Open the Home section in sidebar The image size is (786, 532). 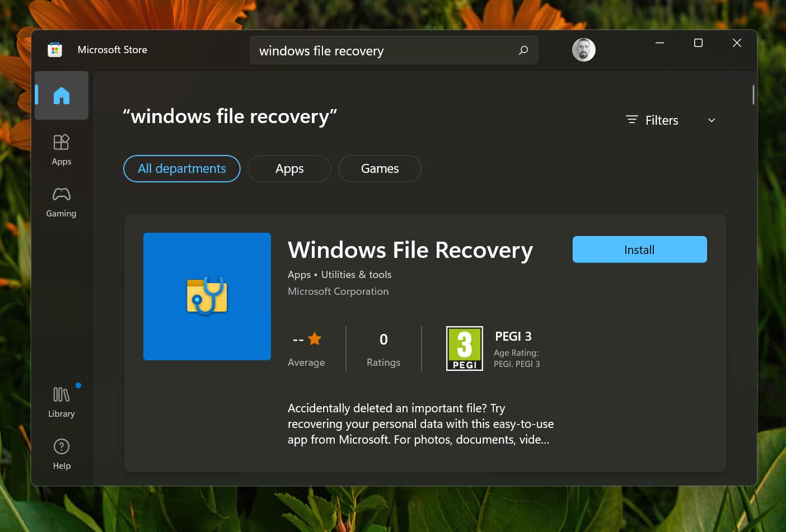click(x=62, y=96)
